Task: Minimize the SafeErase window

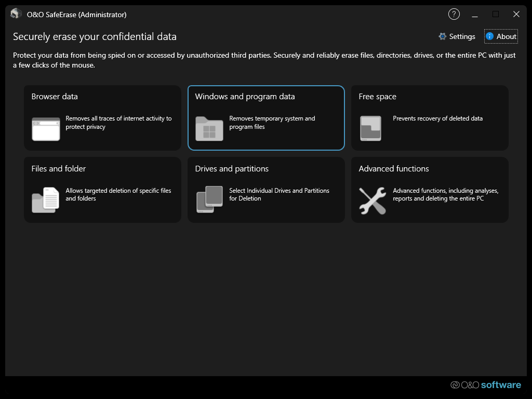Action: 475,14
